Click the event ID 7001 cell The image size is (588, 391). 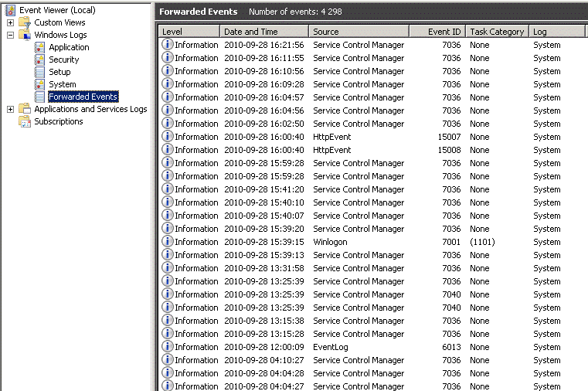click(451, 242)
